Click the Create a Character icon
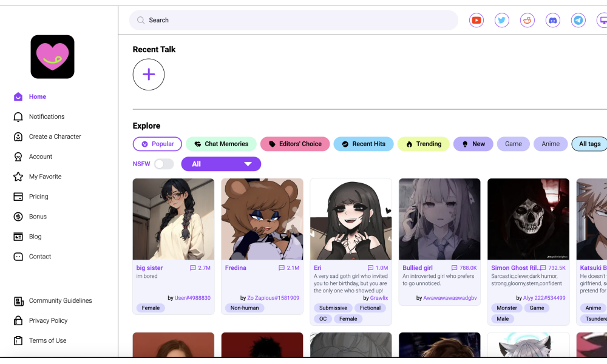 18,136
